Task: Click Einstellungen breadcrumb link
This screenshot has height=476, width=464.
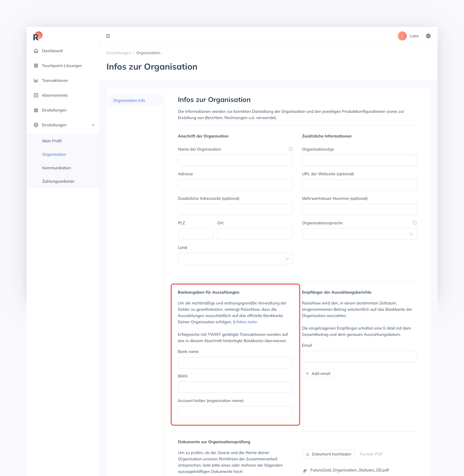Action: coord(119,53)
